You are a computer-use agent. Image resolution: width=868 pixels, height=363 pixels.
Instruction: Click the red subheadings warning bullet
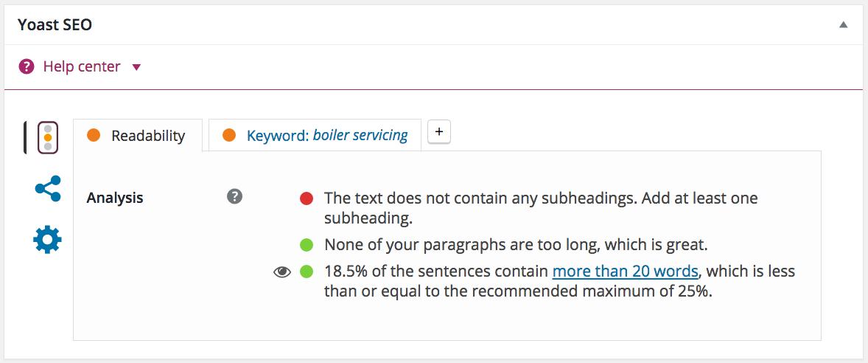pos(307,198)
